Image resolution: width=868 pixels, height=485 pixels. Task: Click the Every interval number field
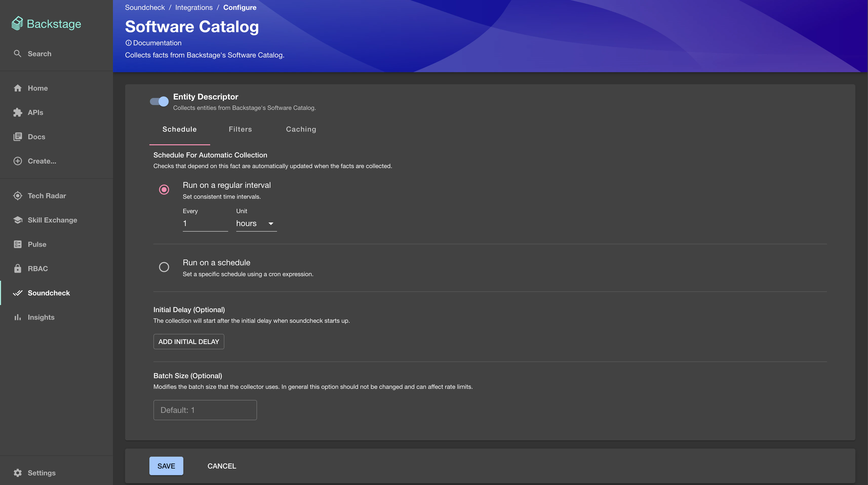pyautogui.click(x=205, y=224)
